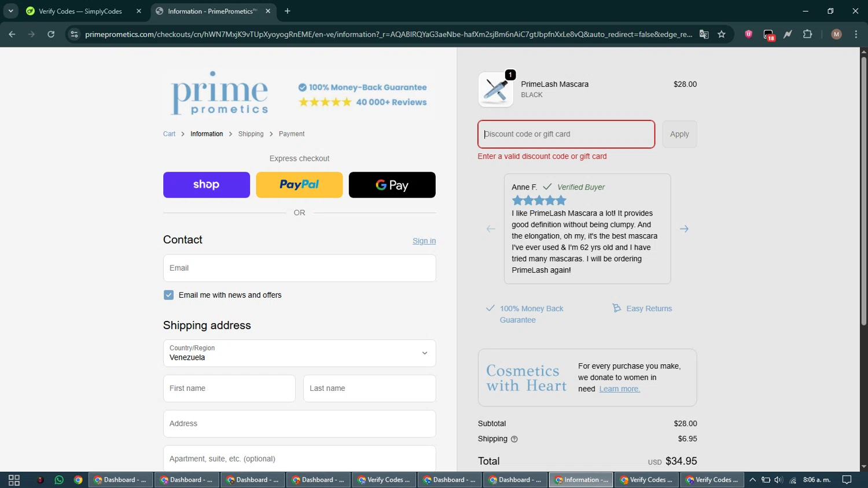The height and width of the screenshot is (488, 868).
Task: Open the Information taskbar window button
Action: (x=581, y=480)
